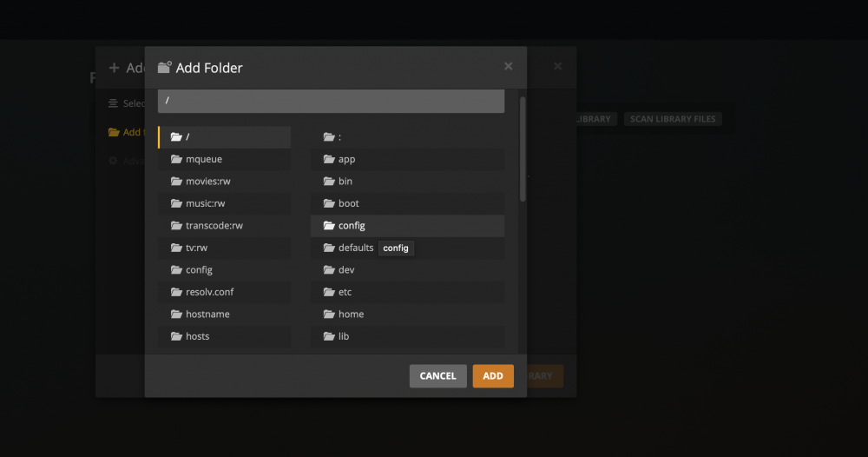
Task: Close the background Add Library dialog
Action: coord(557,67)
